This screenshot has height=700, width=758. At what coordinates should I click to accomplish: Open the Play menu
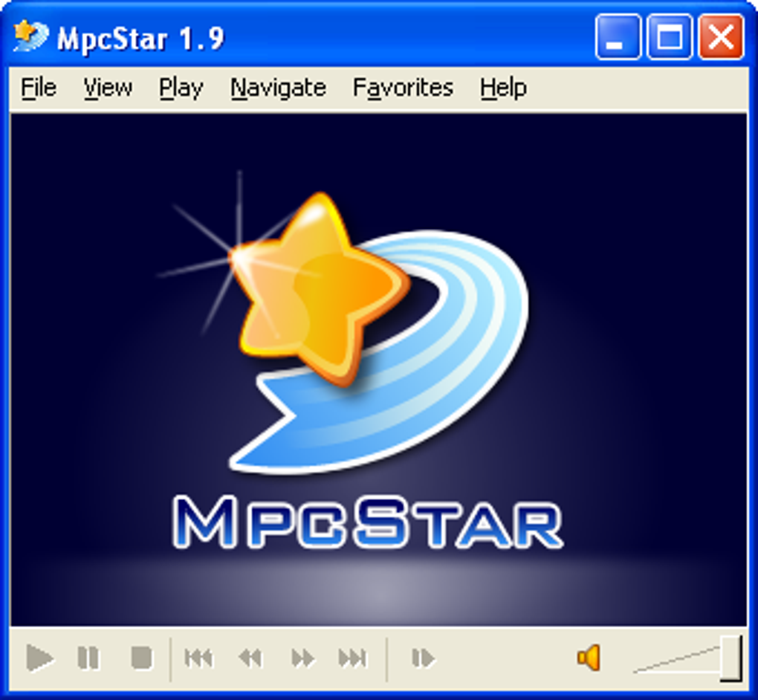click(x=181, y=89)
